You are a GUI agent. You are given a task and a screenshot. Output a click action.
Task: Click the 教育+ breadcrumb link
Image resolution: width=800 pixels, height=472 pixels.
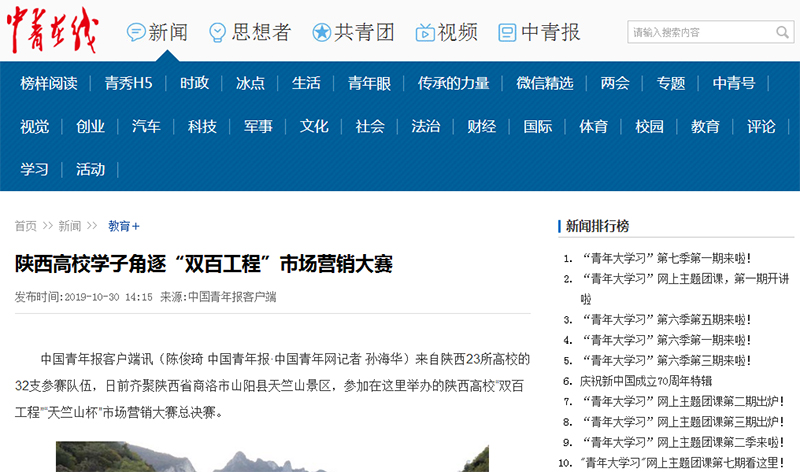tap(124, 226)
